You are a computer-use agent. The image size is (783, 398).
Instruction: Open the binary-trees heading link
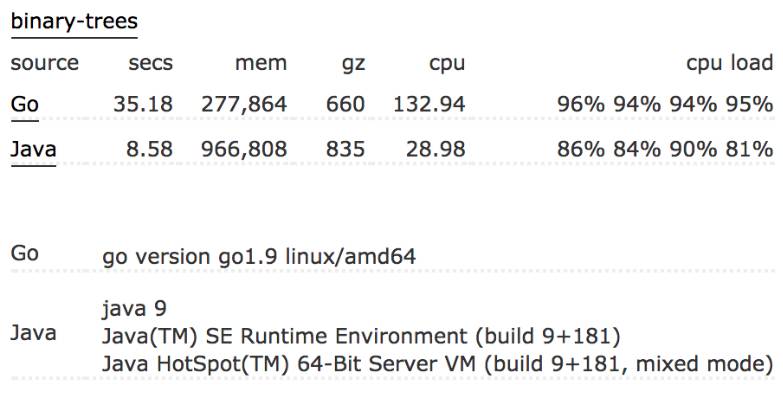pyautogui.click(x=74, y=22)
